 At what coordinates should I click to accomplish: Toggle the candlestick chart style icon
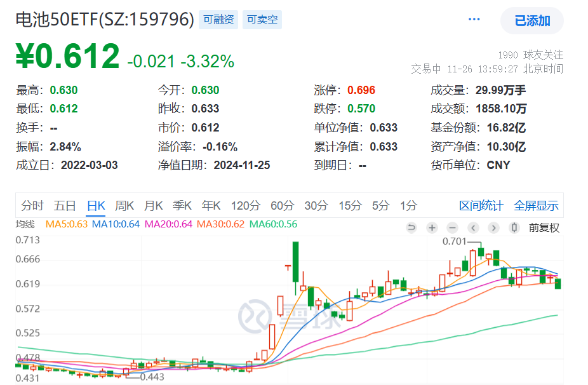(x=514, y=227)
